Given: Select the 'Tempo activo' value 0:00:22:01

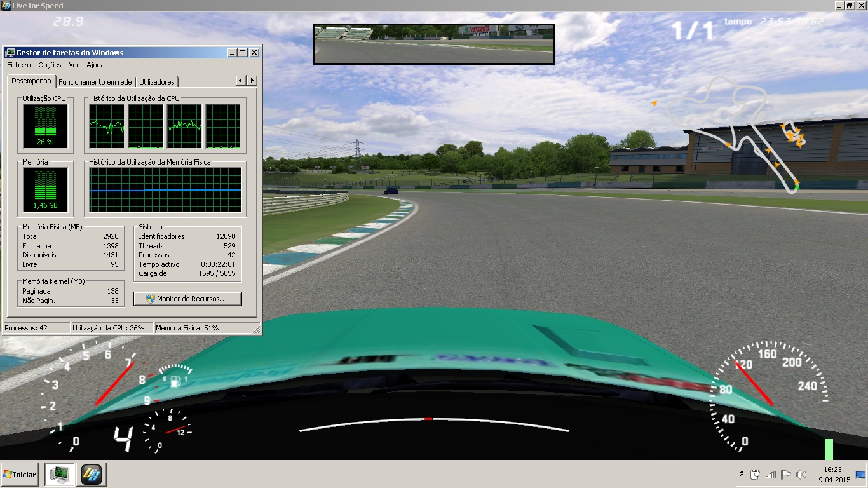Looking at the screenshot, I should (x=218, y=264).
